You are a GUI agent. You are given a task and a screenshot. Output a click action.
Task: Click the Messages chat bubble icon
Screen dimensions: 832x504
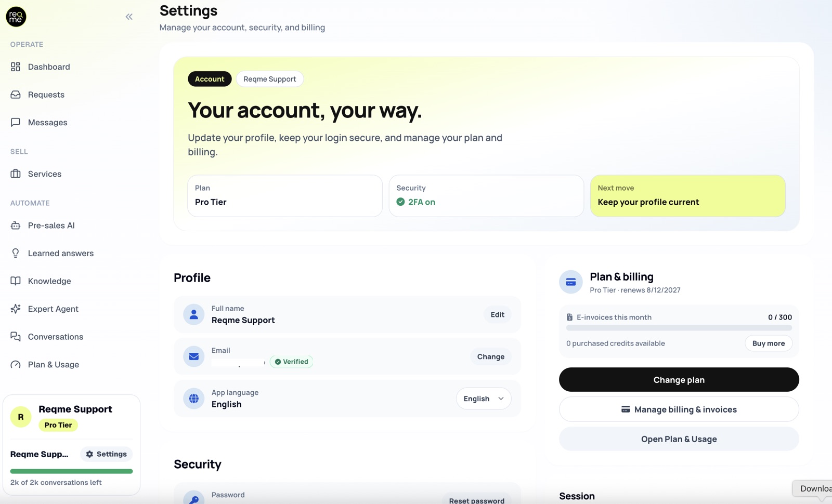pos(16,122)
